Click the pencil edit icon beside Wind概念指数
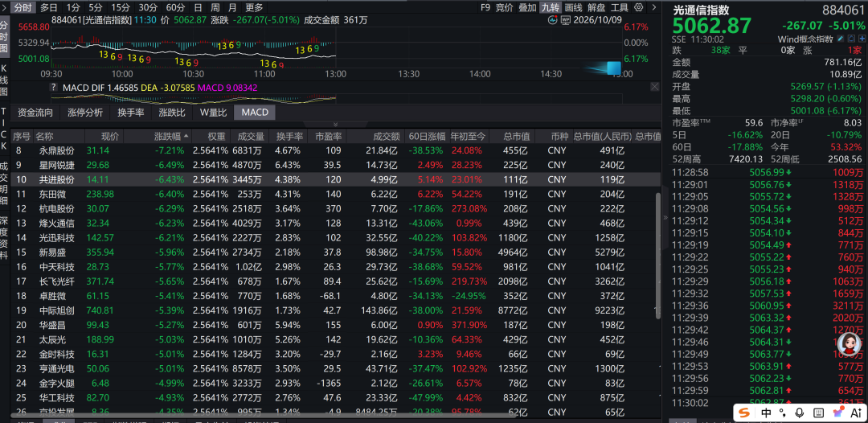The height and width of the screenshot is (423, 868). coord(841,39)
